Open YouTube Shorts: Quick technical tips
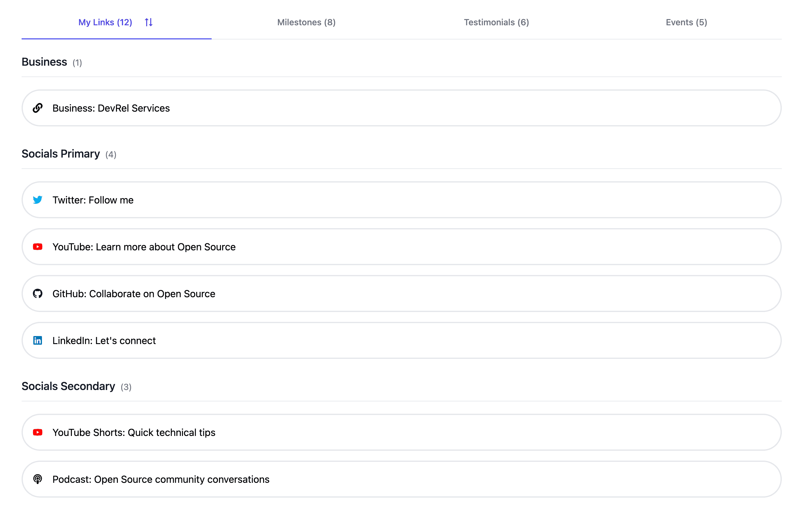This screenshot has height=505, width=812. click(402, 432)
